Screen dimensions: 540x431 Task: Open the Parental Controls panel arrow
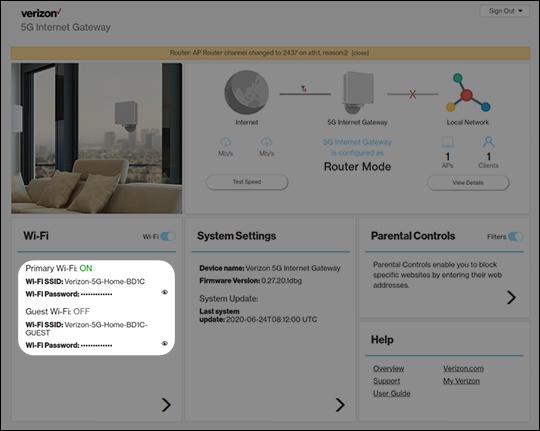tap(511, 297)
